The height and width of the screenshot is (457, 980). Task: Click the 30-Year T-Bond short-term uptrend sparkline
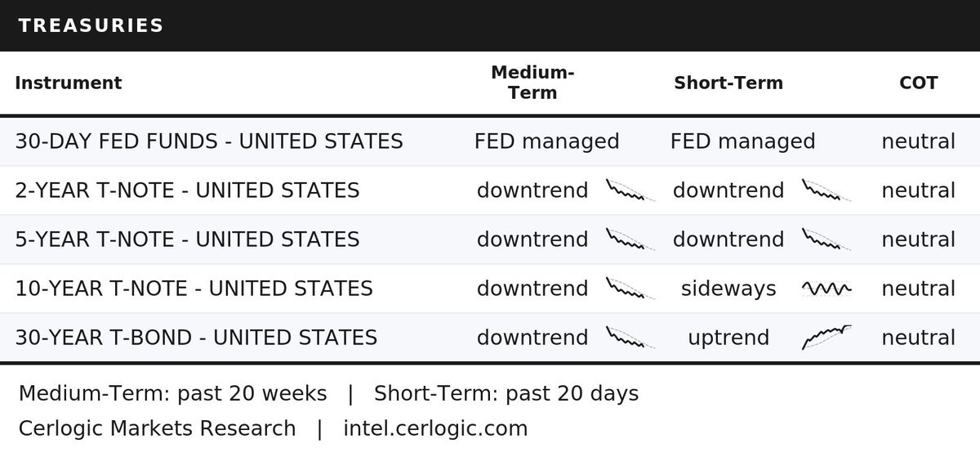(x=826, y=337)
